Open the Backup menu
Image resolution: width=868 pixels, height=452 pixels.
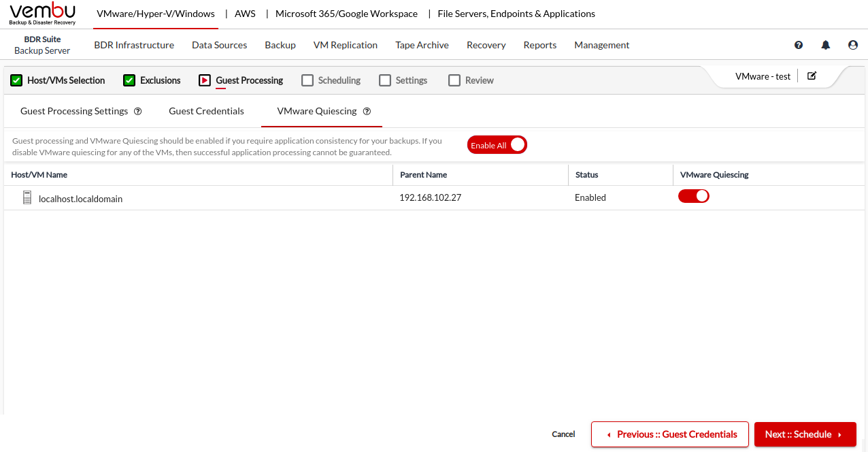[x=280, y=45]
